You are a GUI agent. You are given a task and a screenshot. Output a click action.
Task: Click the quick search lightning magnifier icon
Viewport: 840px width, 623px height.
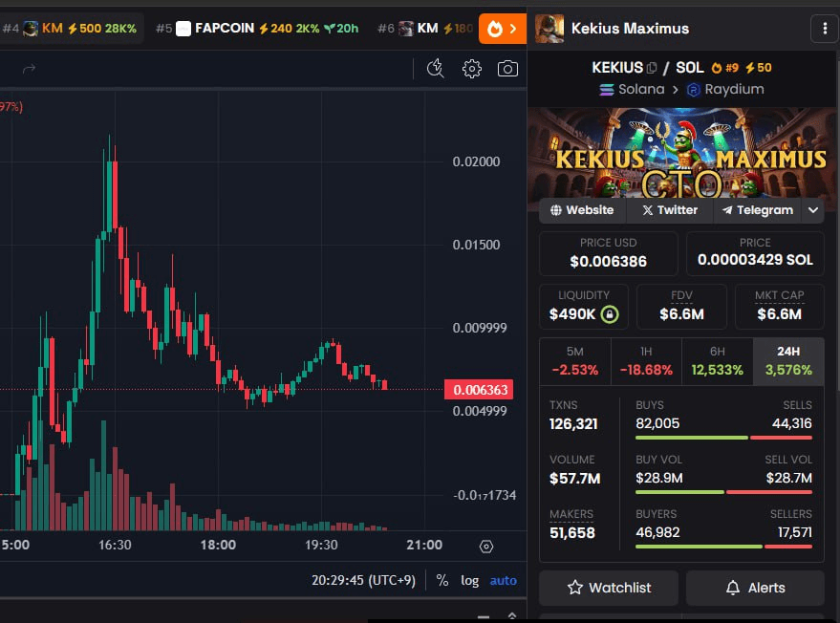click(436, 69)
